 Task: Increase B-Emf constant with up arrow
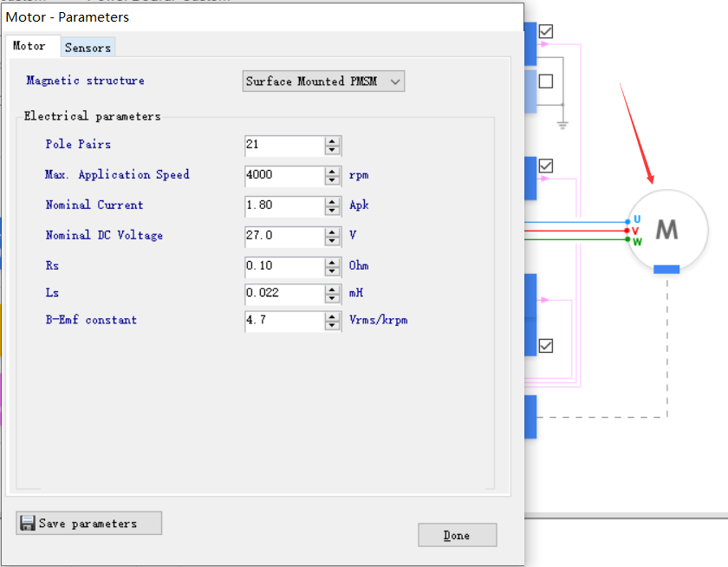[332, 316]
